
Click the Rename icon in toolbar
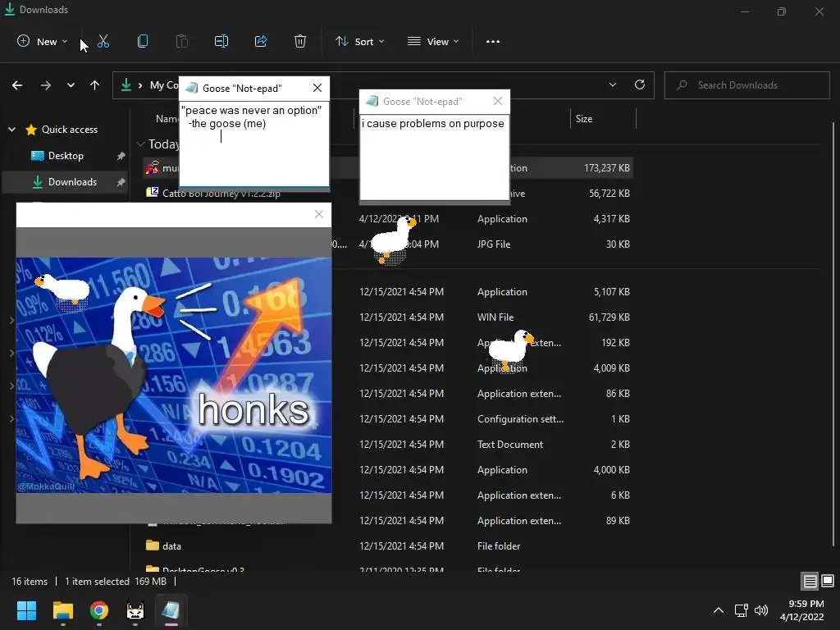point(221,41)
